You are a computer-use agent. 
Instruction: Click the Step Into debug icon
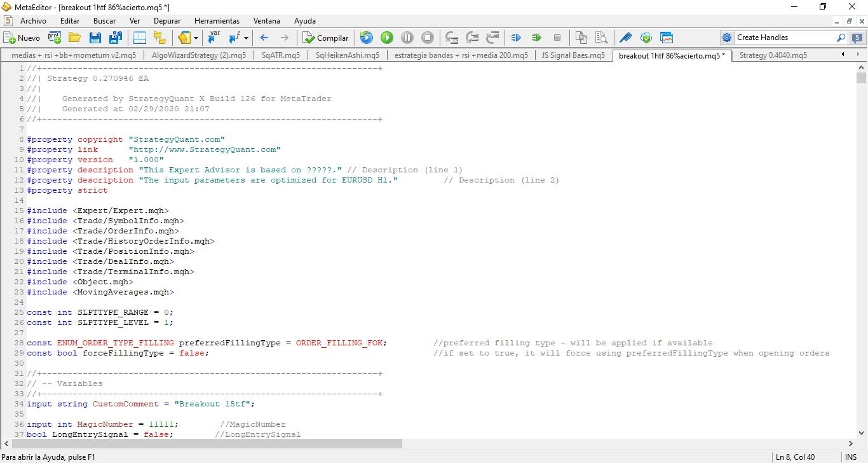452,38
